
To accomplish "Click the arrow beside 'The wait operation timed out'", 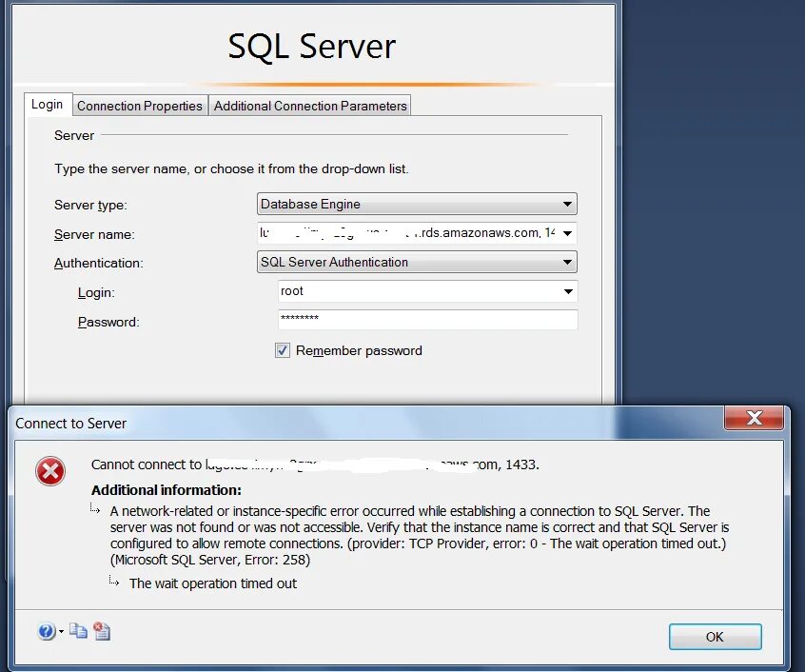I will tap(114, 581).
